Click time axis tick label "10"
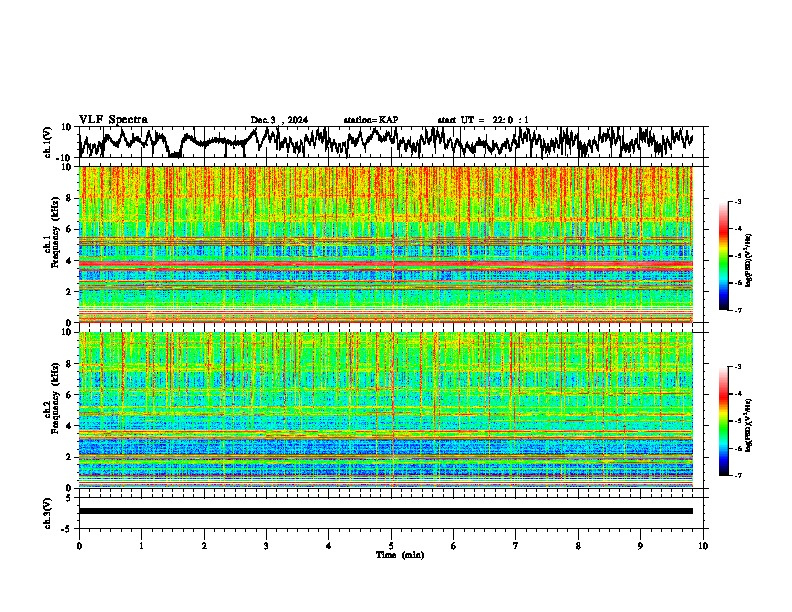The image size is (792, 612). [703, 546]
